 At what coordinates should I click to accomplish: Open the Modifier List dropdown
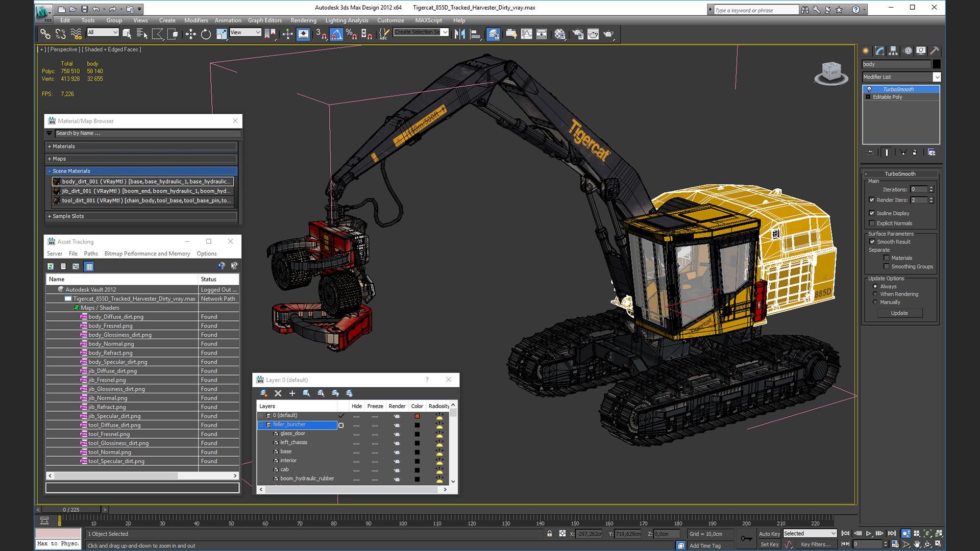(x=937, y=77)
